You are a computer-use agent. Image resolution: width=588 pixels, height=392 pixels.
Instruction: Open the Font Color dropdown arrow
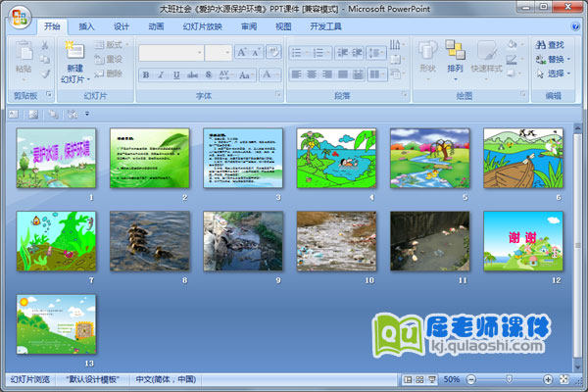coord(277,74)
